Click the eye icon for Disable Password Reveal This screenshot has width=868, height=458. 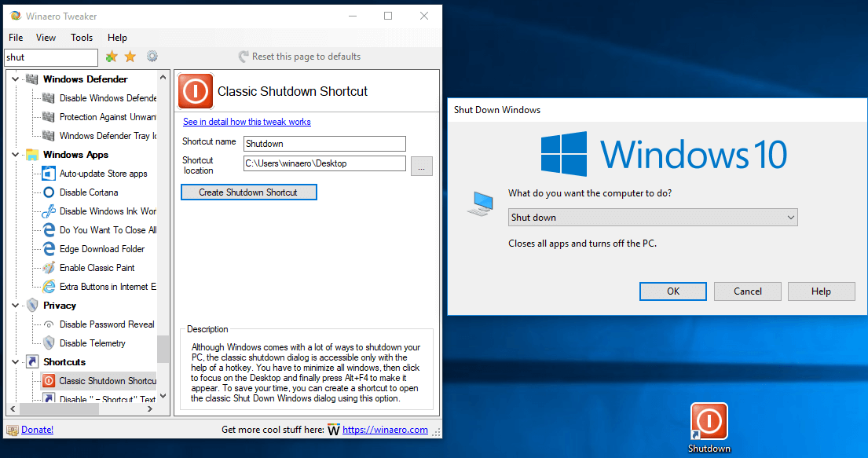coord(49,324)
